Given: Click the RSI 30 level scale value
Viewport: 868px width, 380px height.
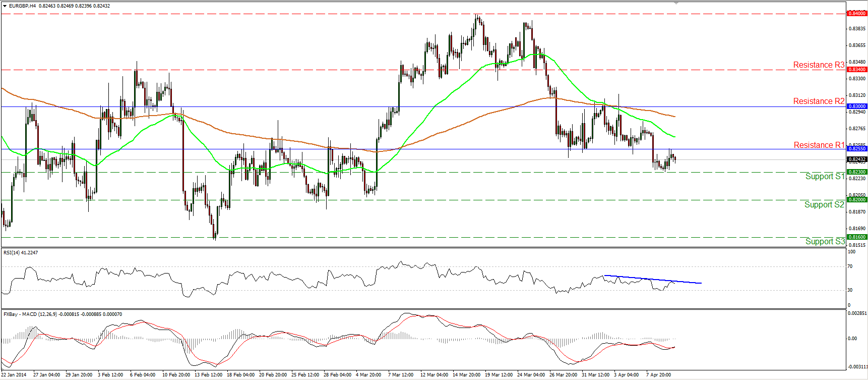Looking at the screenshot, I should click(x=850, y=290).
